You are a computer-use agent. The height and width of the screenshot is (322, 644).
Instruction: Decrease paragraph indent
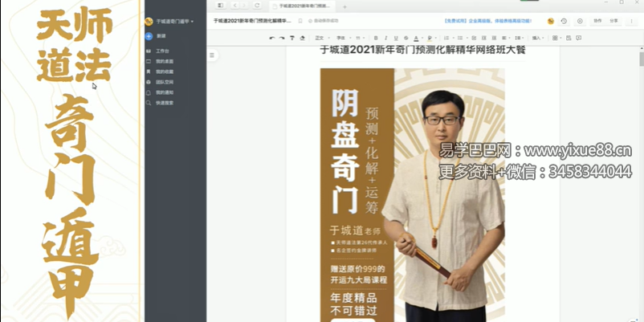[484, 38]
